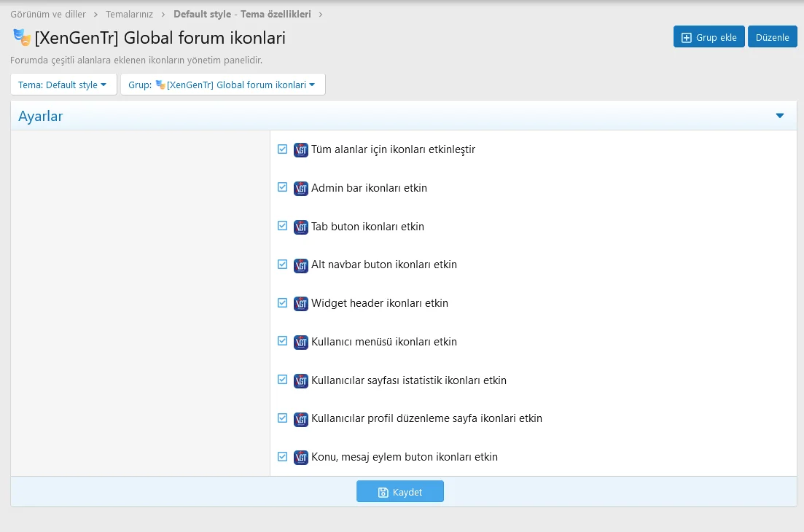The width and height of the screenshot is (804, 532).
Task: Click the XGT icon beside 'Tüm alanlar için ikonları etkinleştir'
Action: pos(300,149)
